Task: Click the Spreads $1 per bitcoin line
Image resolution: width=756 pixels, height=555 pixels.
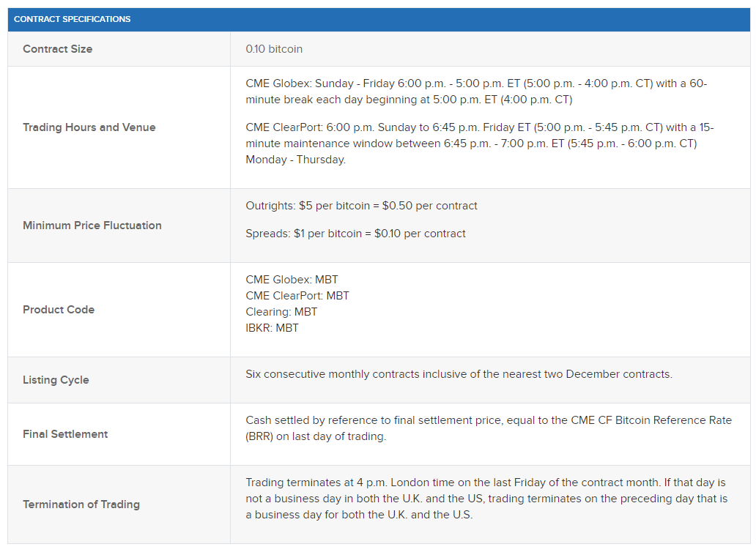Action: [x=355, y=234]
